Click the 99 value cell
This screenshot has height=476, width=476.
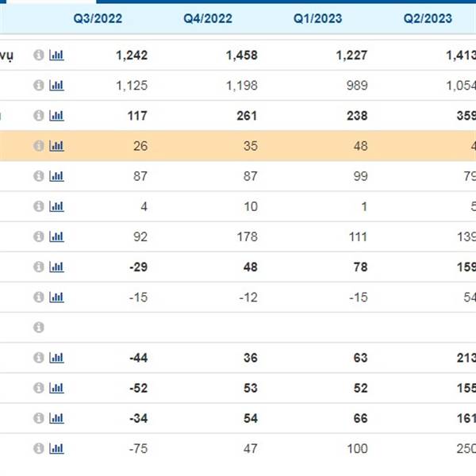(x=361, y=176)
